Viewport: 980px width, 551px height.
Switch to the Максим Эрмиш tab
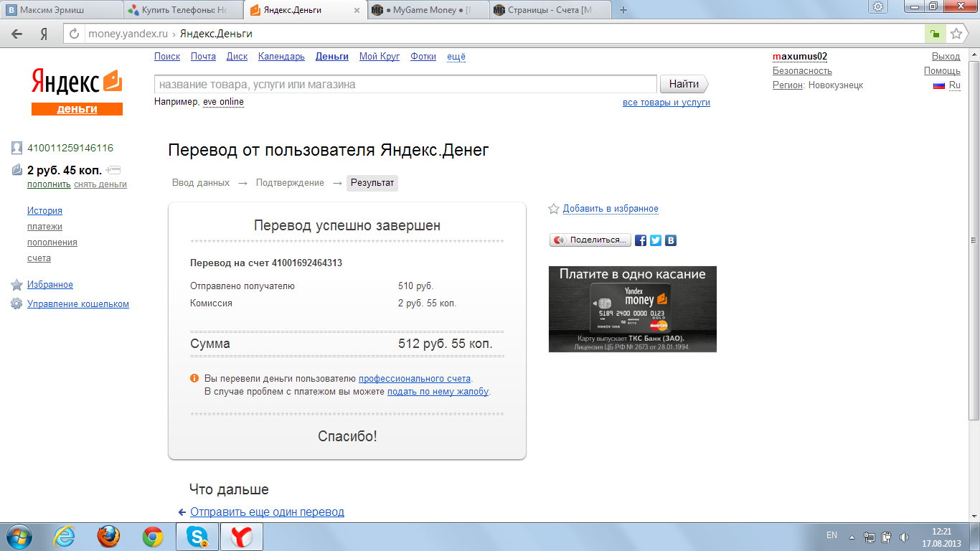[62, 10]
